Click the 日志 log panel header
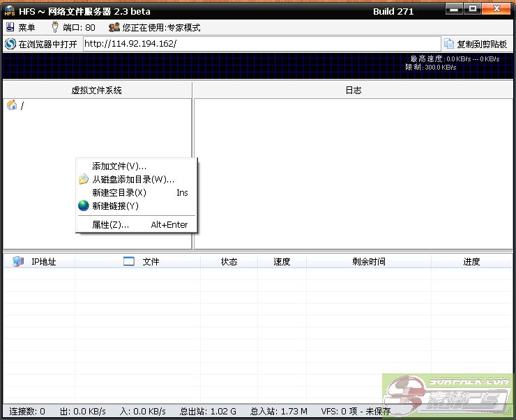Screen dimensions: 516x420 (x=354, y=91)
